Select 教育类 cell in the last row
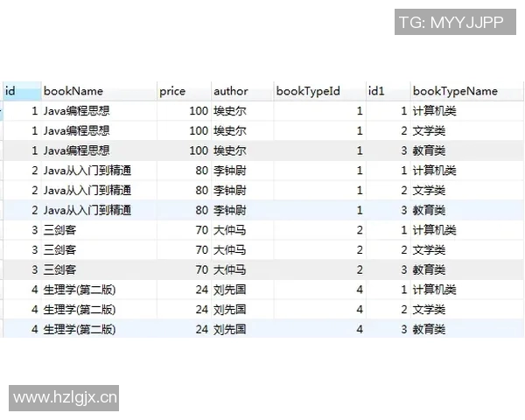Viewport: 525px width, 420px height. pos(430,330)
